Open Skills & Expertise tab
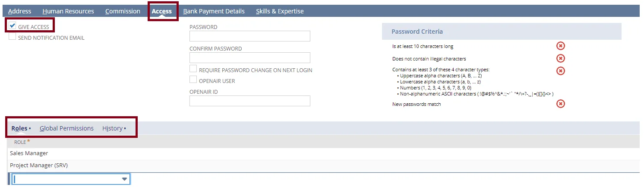 click(x=280, y=11)
